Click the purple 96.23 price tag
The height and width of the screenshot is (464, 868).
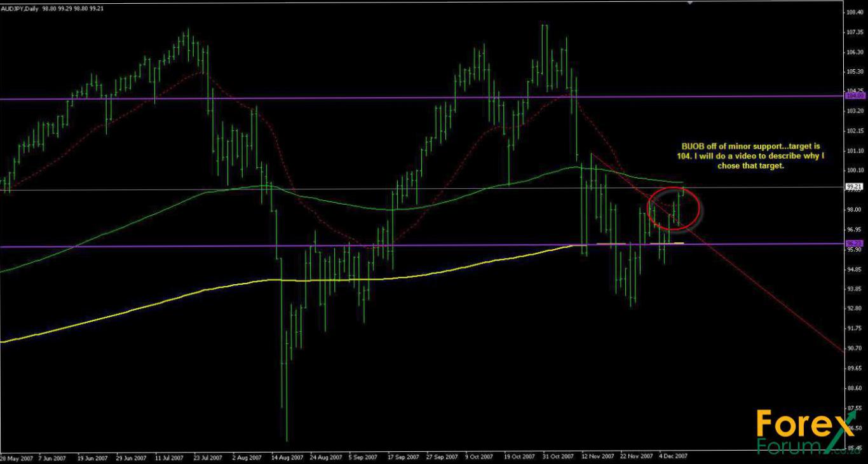point(855,243)
